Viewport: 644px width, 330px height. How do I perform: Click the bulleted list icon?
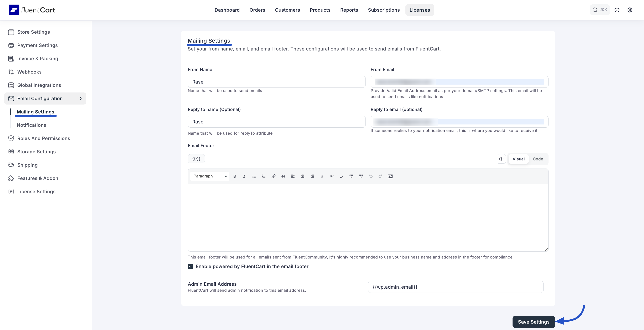pyautogui.click(x=254, y=176)
